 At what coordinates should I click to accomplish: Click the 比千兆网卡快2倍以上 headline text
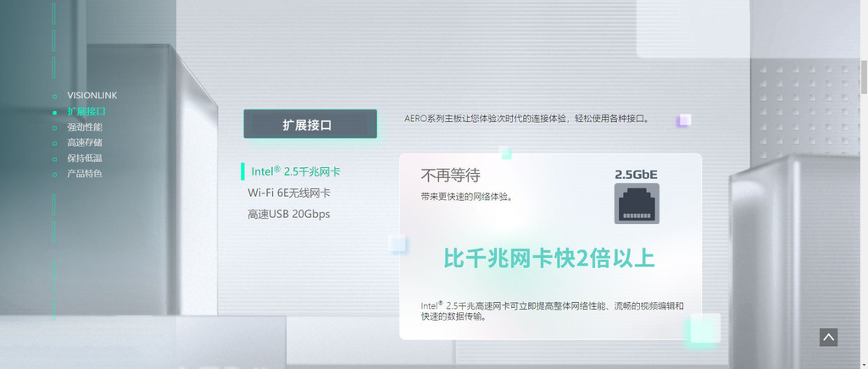[549, 259]
